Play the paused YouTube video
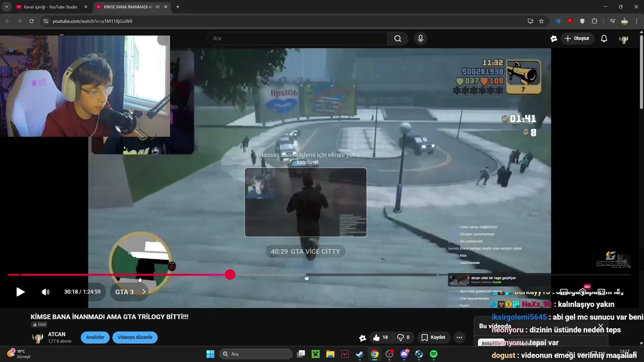Image resolution: width=644 pixels, height=362 pixels. (x=20, y=292)
